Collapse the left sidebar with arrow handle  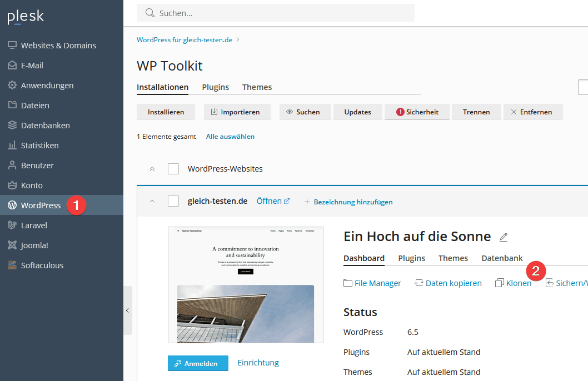[x=127, y=310]
